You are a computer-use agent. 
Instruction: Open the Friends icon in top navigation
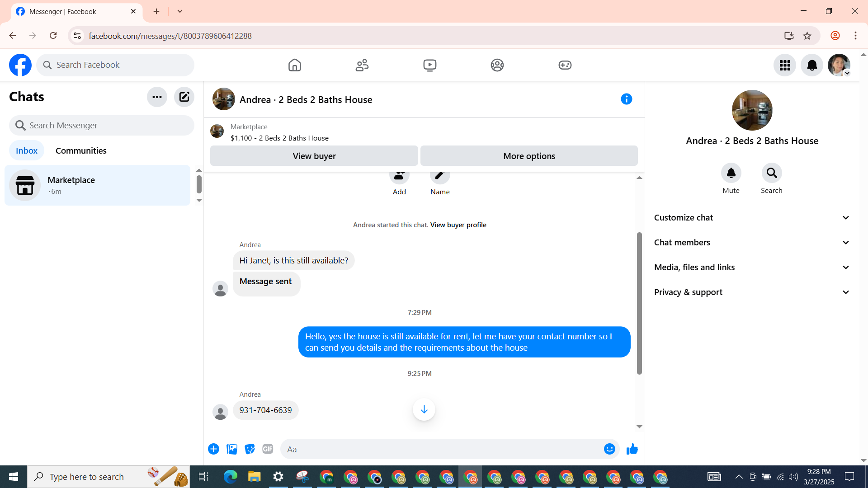point(362,65)
